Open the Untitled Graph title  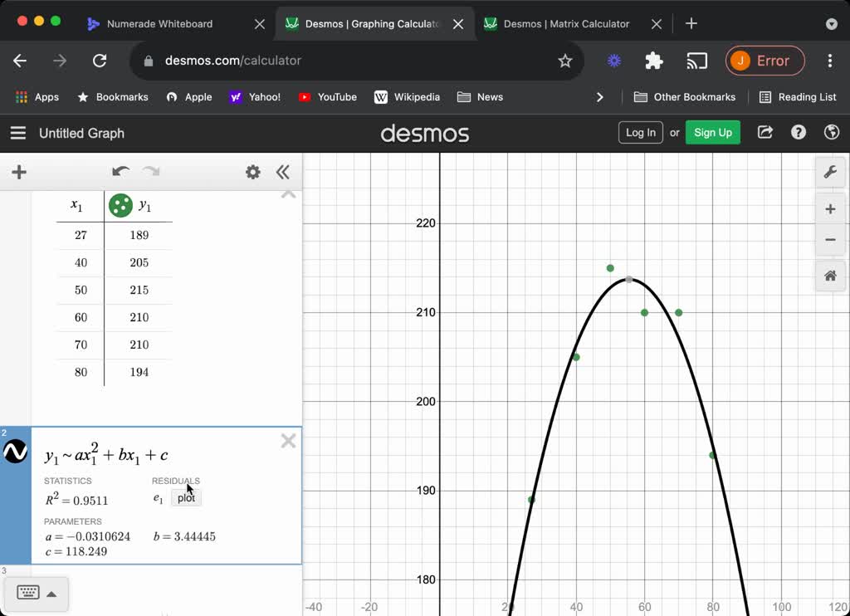[x=82, y=134]
